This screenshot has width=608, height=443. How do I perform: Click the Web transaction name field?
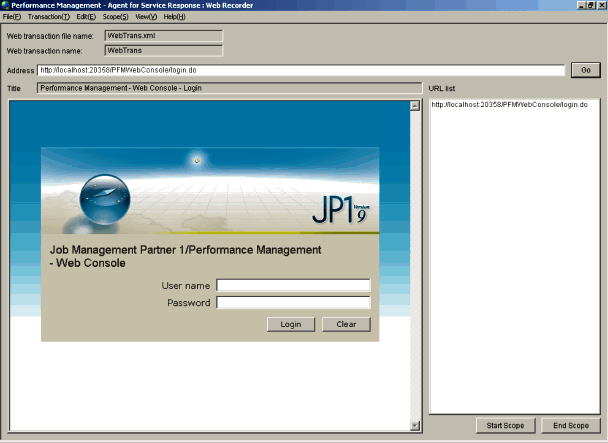pyautogui.click(x=164, y=50)
